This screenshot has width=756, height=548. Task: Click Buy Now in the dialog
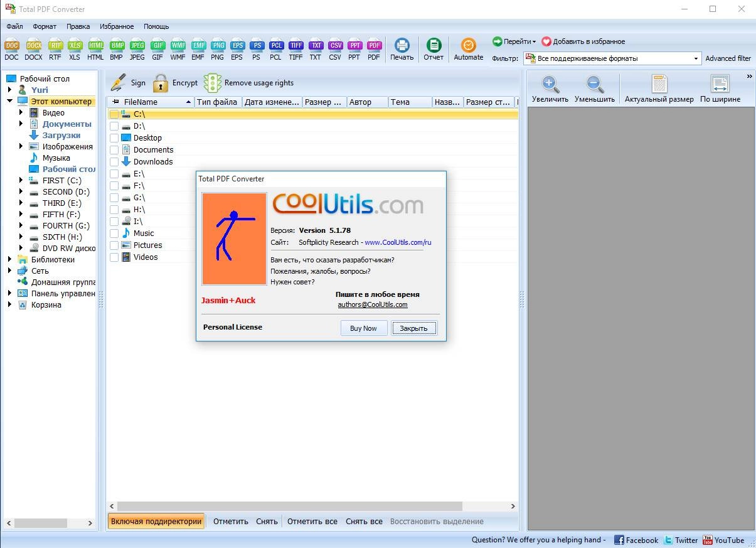coord(363,328)
